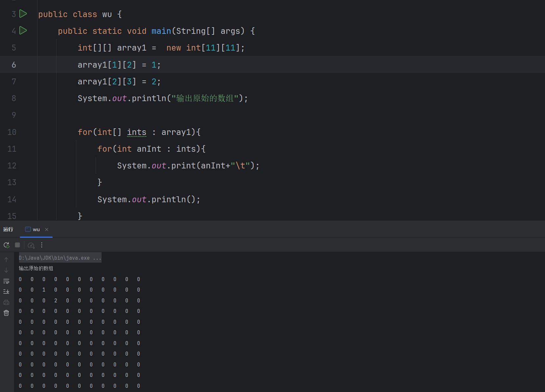Open more actions menu in run toolbar
Image resolution: width=545 pixels, height=392 pixels.
point(42,245)
